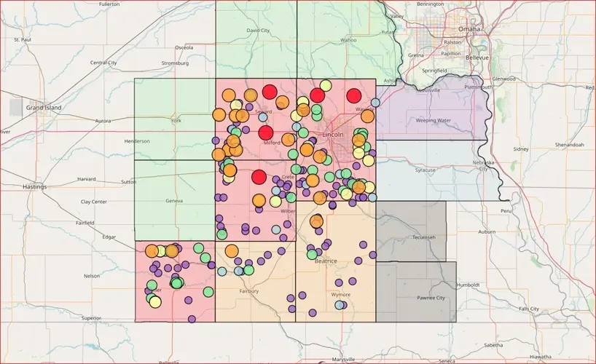Click the Osceola town label

pos(184,47)
